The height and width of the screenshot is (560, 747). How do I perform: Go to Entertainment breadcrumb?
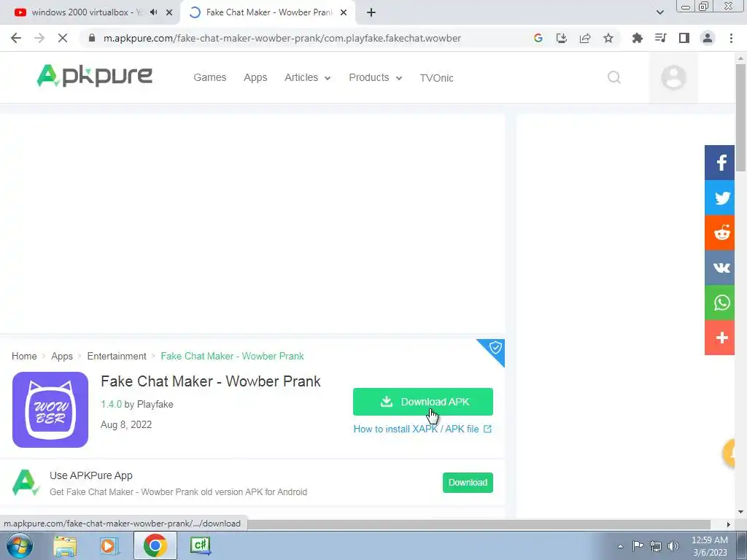(x=117, y=356)
